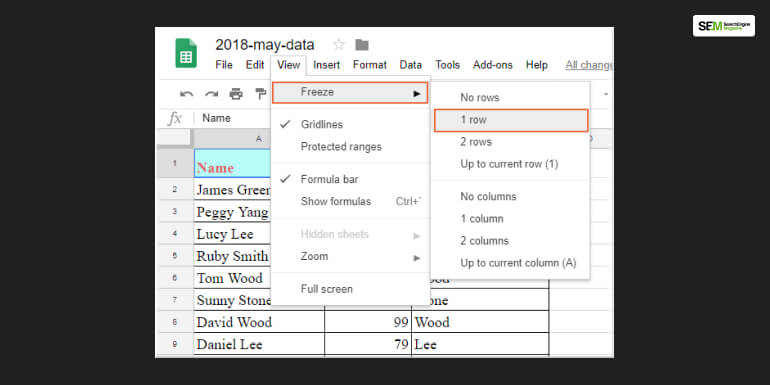Open the Format menu
Screen dimensions: 770x385
pos(370,65)
